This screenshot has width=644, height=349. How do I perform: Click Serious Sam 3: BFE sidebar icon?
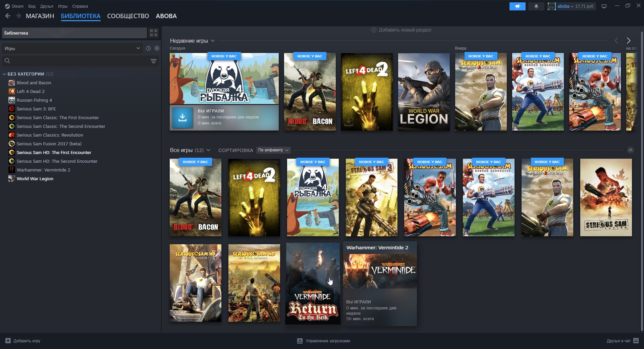(x=12, y=109)
